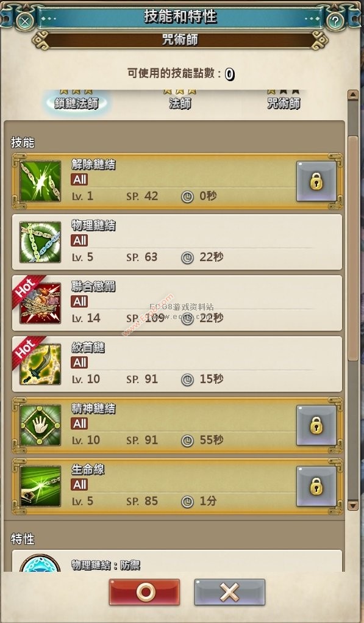Click the scrollbar up arrow
This screenshot has height=623, width=364.
click(353, 95)
